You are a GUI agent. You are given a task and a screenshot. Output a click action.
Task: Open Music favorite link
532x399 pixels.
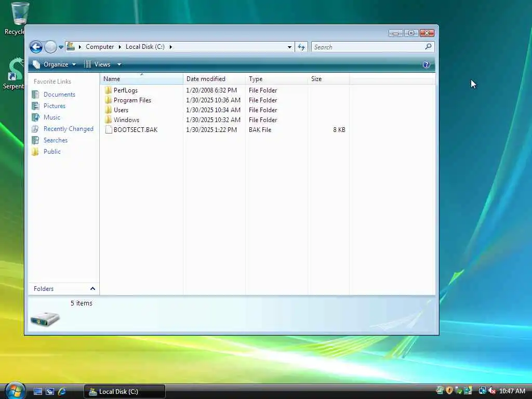51,117
